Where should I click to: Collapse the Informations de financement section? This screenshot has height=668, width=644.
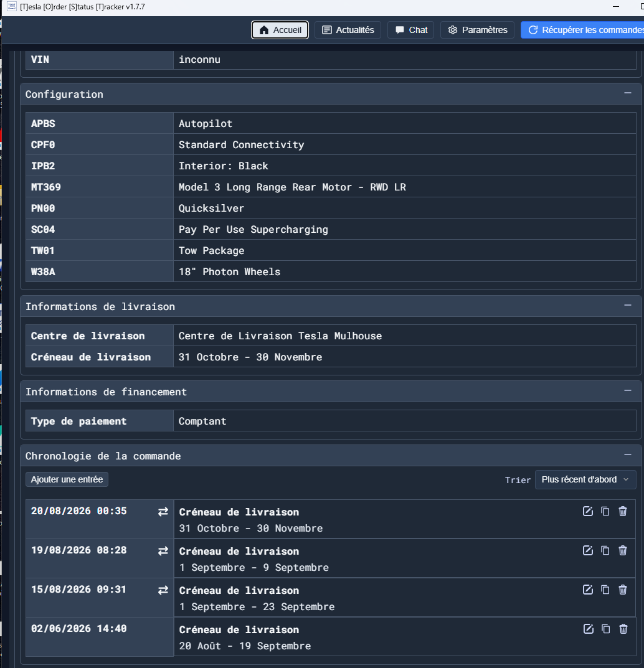pos(628,390)
